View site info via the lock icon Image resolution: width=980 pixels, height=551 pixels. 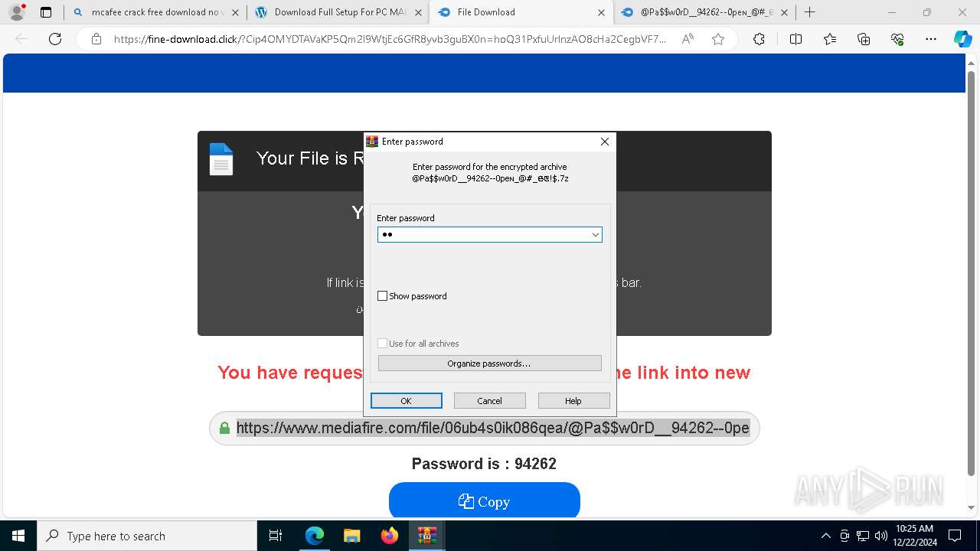(x=96, y=39)
